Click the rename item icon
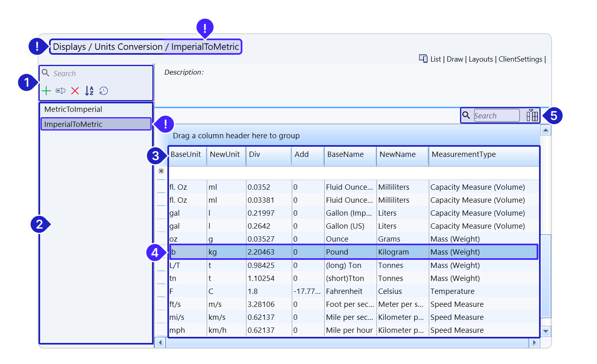This screenshot has height=364, width=597. (61, 91)
